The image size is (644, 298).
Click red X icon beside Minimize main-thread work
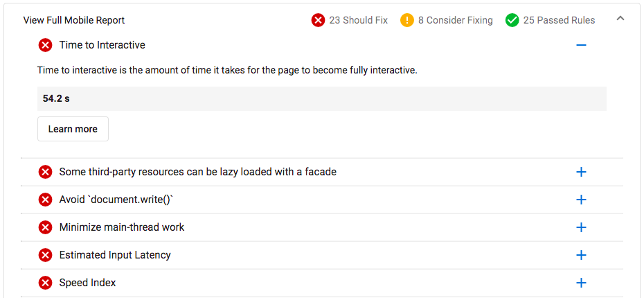[x=45, y=227]
